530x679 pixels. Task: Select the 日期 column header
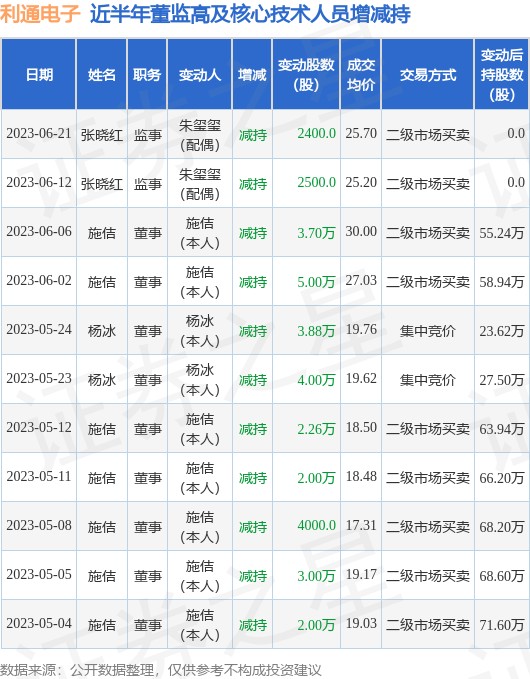(x=39, y=74)
